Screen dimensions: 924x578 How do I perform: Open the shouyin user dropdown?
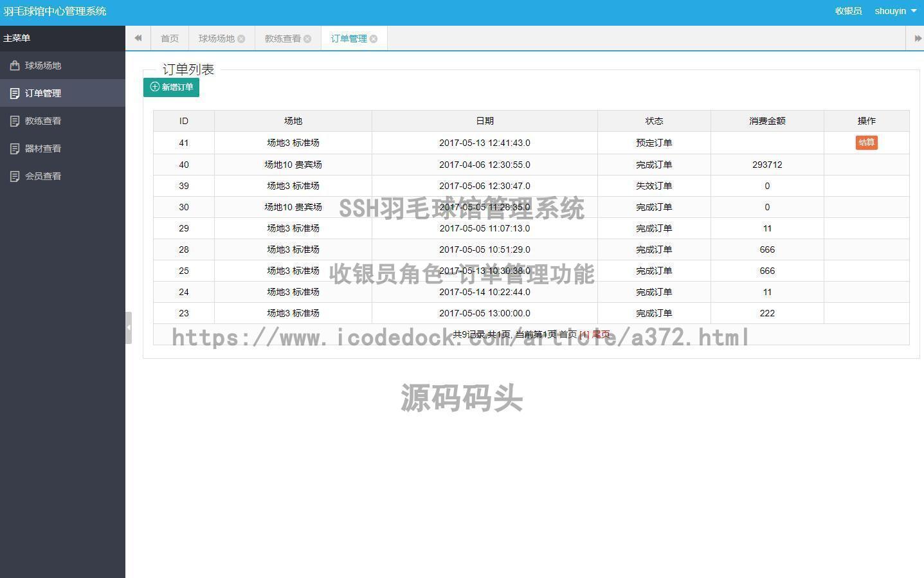(x=894, y=11)
